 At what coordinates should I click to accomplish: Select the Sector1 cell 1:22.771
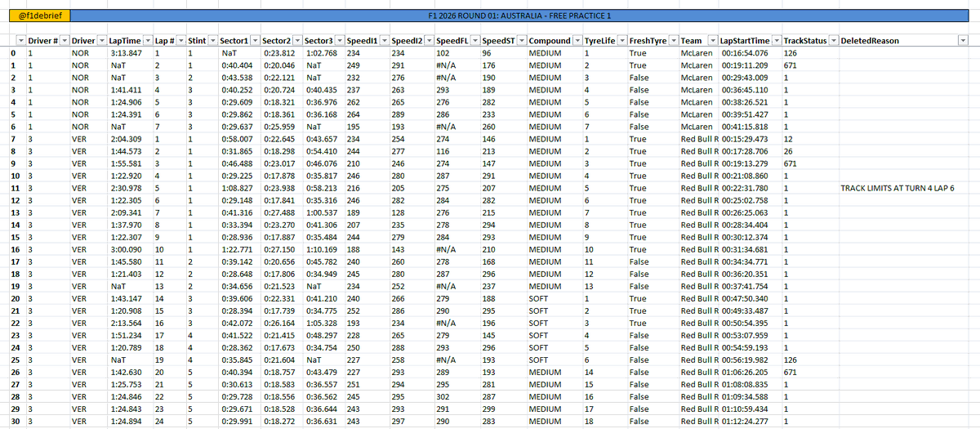click(239, 250)
